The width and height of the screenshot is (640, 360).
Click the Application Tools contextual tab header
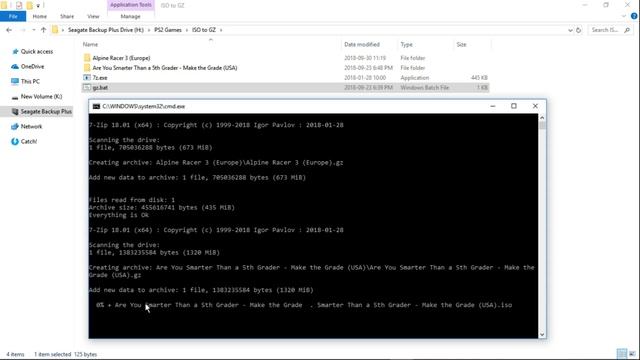[131, 5]
